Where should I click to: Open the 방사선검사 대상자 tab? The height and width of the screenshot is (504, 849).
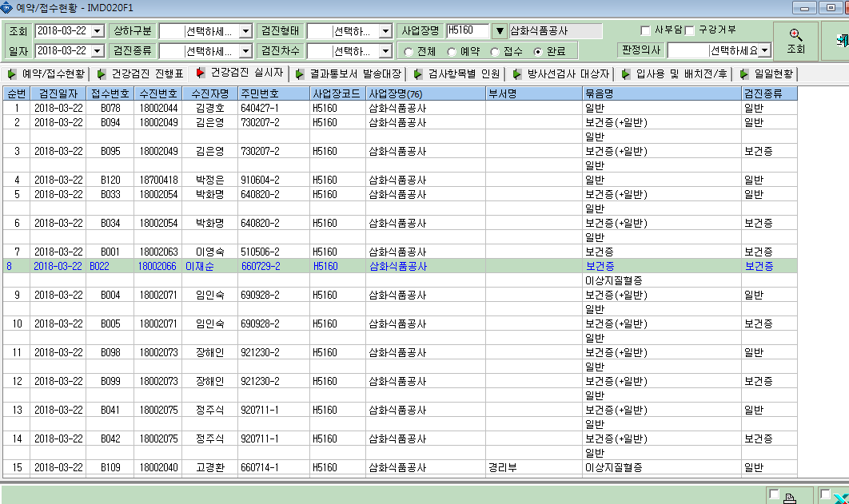(562, 74)
